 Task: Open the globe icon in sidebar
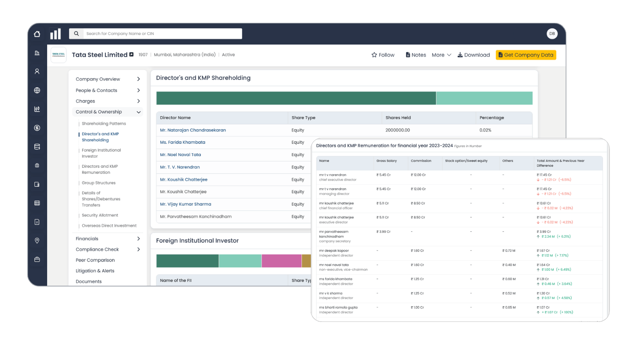[37, 91]
